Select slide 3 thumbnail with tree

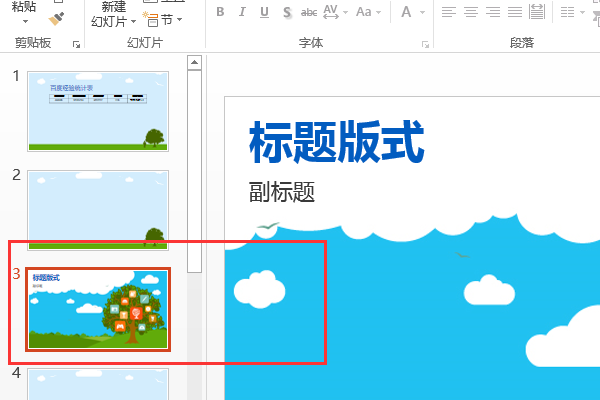pos(98,309)
